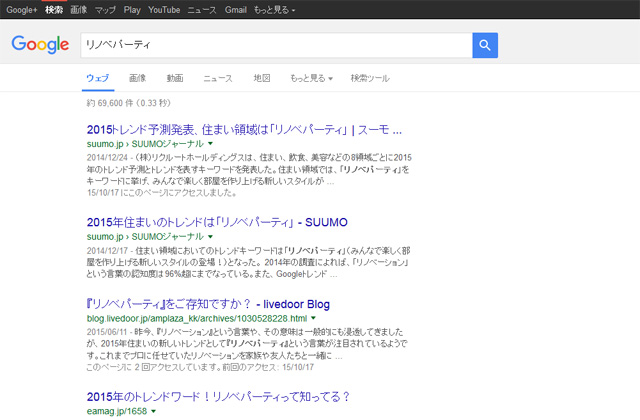Open Gmail from the top bar
The height and width of the screenshot is (420, 640).
coord(235,9)
